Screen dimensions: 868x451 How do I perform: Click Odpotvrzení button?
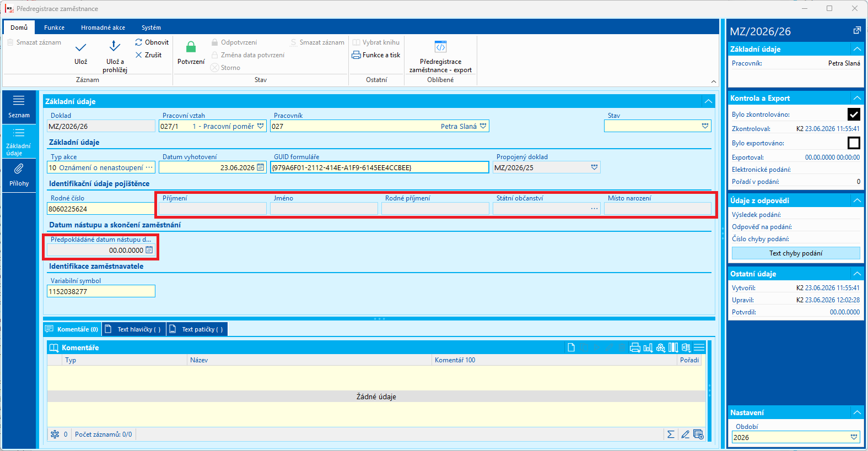tap(234, 42)
